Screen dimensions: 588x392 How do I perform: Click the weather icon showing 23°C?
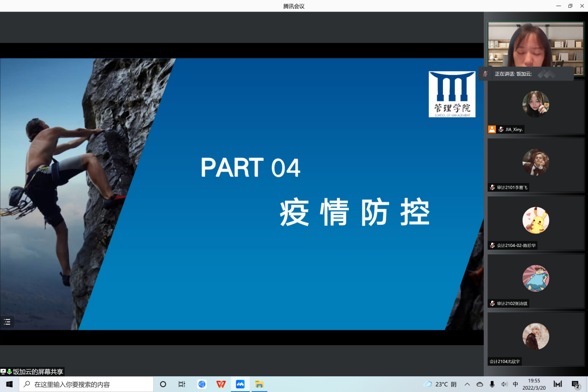click(x=428, y=384)
